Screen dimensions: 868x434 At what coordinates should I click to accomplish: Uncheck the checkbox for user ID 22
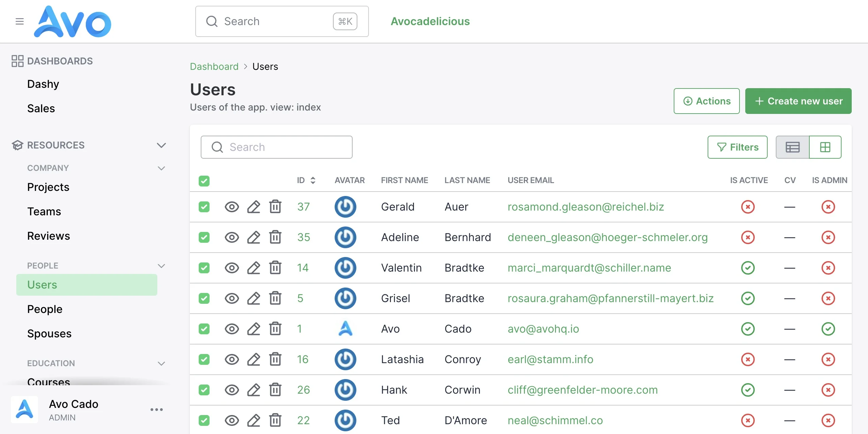[204, 420]
